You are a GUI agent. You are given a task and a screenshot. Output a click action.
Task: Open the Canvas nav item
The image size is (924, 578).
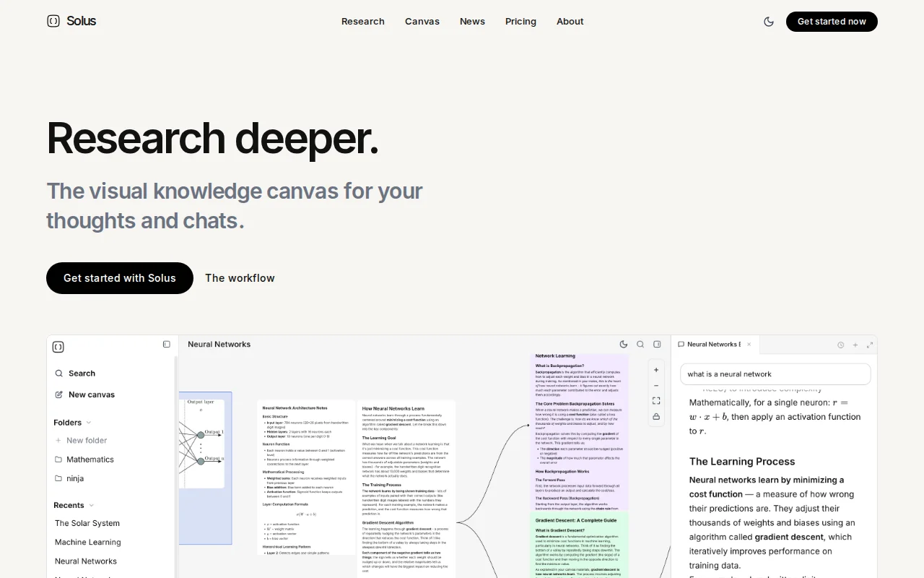422,22
